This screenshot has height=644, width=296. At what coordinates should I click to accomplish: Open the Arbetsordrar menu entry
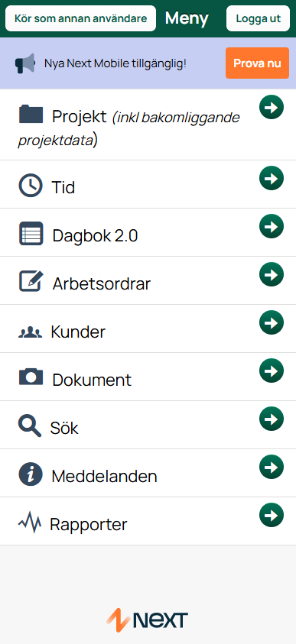pos(148,280)
